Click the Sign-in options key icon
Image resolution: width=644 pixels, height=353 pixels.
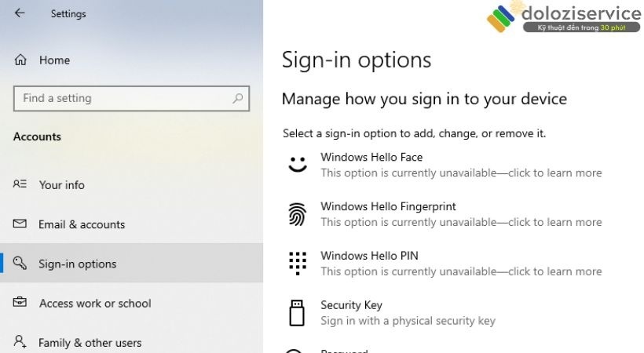pyautogui.click(x=20, y=263)
